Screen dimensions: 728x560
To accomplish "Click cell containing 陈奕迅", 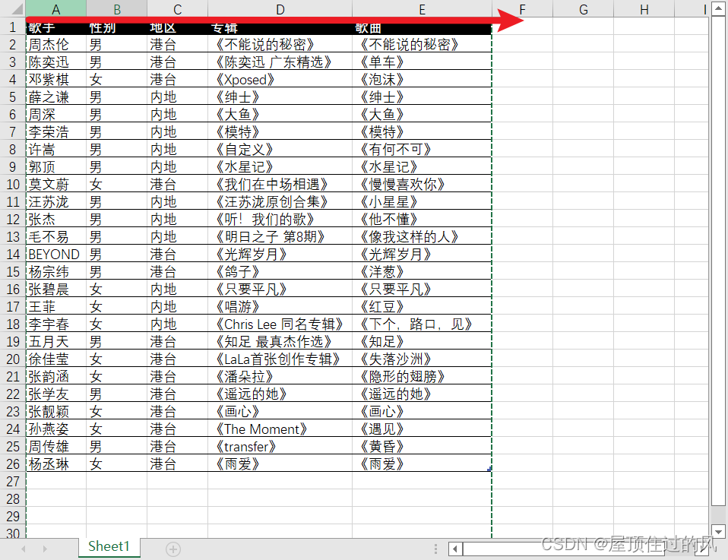I will pos(56,62).
